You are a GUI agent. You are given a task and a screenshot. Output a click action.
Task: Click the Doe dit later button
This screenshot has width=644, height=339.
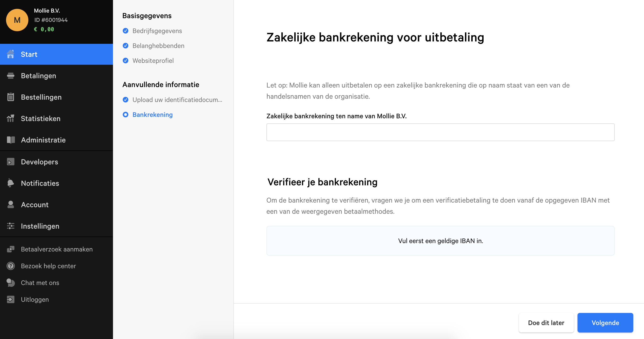point(546,323)
